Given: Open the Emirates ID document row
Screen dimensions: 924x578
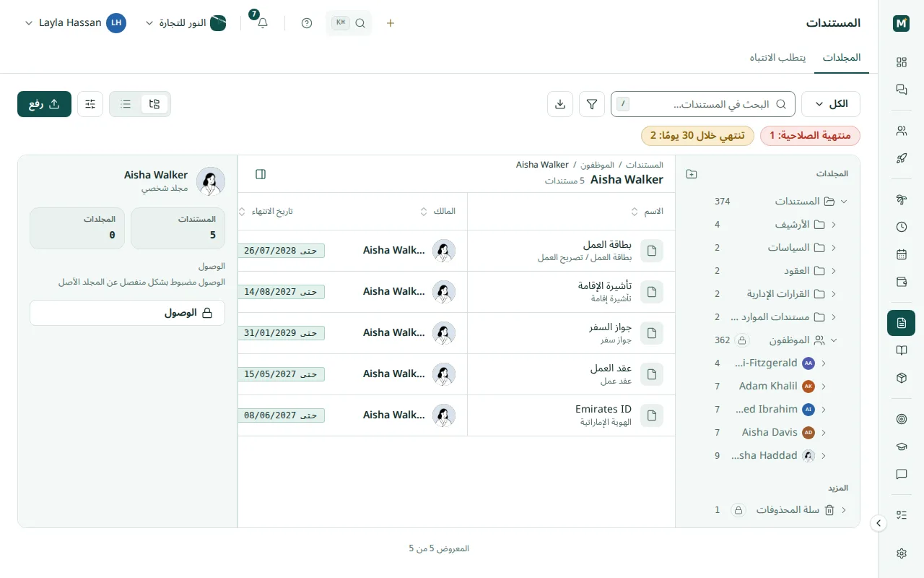Looking at the screenshot, I should click(x=457, y=415).
